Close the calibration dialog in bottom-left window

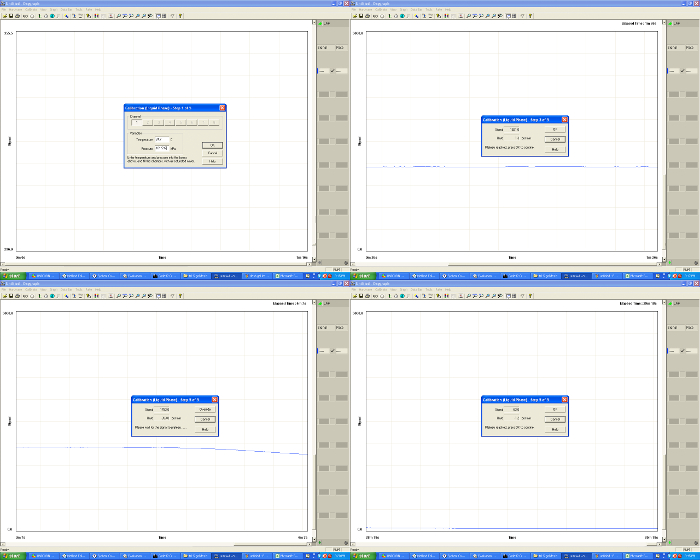pos(215,400)
